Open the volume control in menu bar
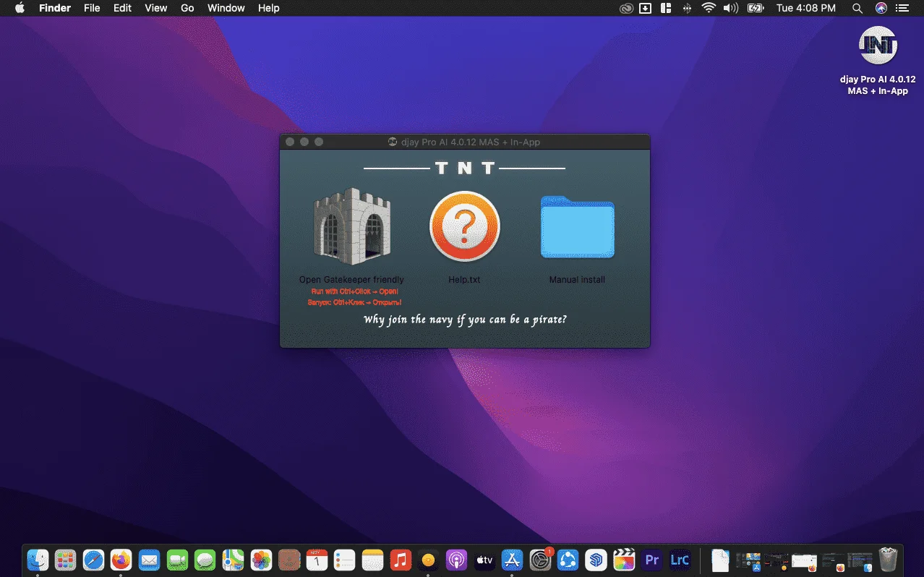This screenshot has height=577, width=924. pyautogui.click(x=731, y=8)
